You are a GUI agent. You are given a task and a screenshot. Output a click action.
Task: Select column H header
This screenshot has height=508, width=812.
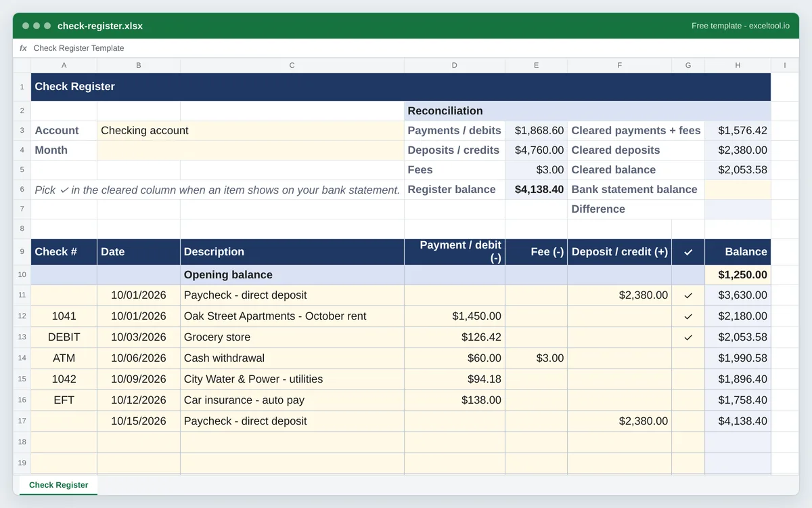click(x=738, y=66)
